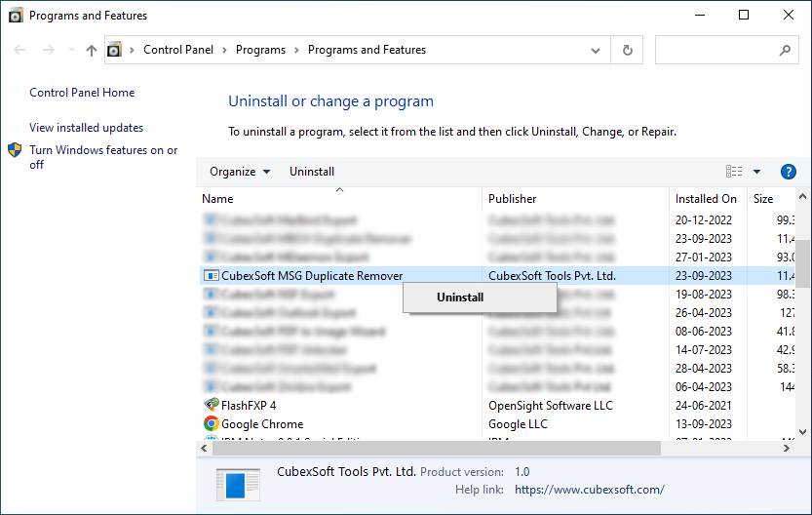This screenshot has height=515, width=812.
Task: Click the 27-01-2023 install date
Action: (x=703, y=257)
